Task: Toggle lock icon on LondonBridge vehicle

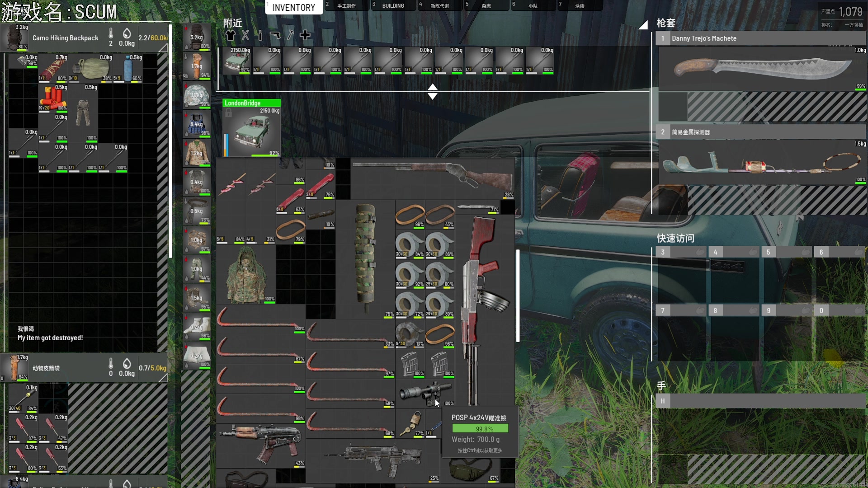Action: click(229, 113)
